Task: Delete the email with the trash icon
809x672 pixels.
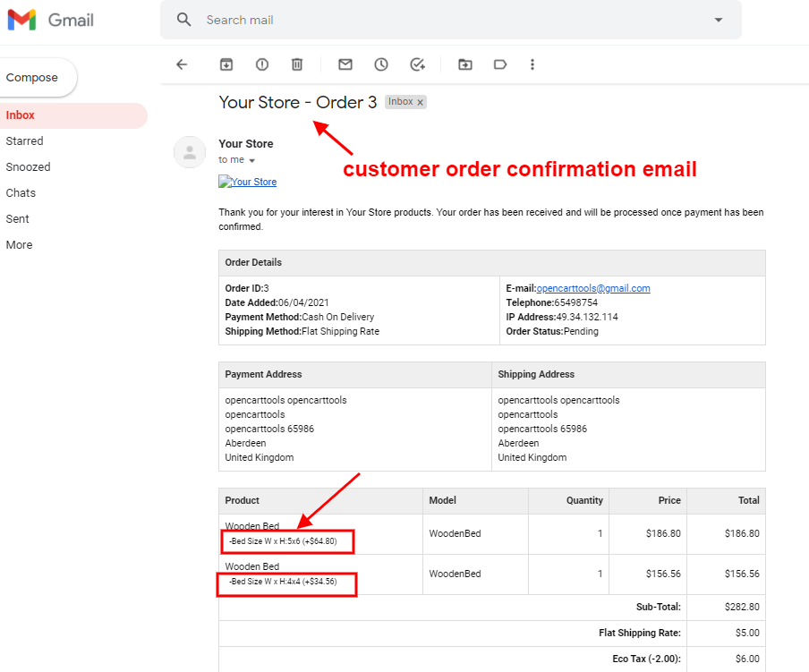Action: [297, 64]
